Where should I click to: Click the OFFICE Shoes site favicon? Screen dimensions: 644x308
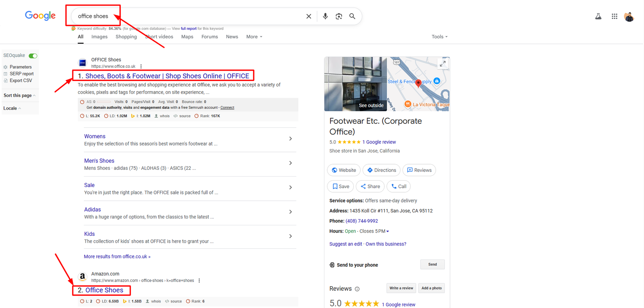coord(83,62)
